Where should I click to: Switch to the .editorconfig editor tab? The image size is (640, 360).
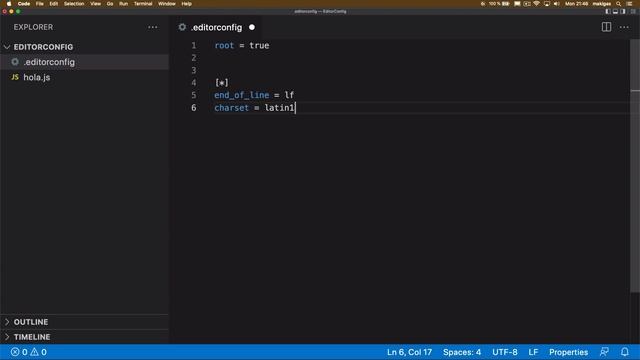point(217,27)
